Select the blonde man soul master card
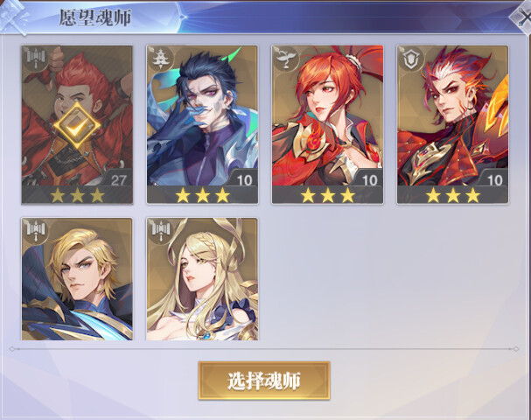 [77, 279]
